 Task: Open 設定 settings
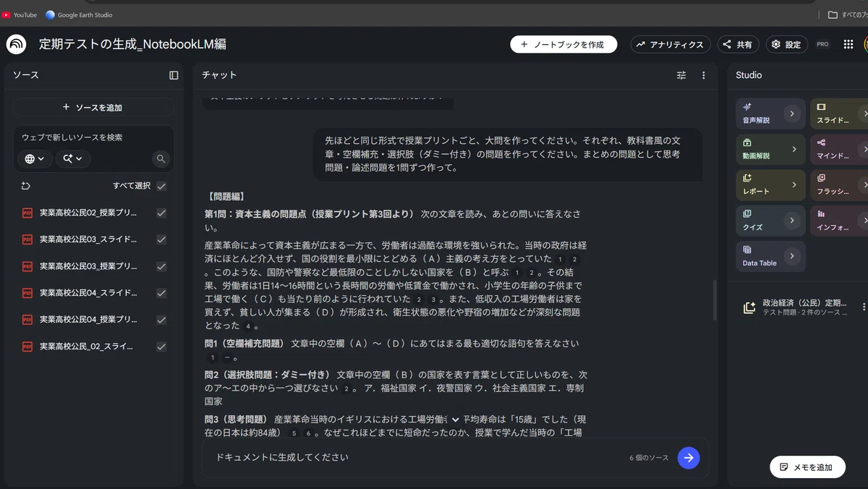coord(786,44)
